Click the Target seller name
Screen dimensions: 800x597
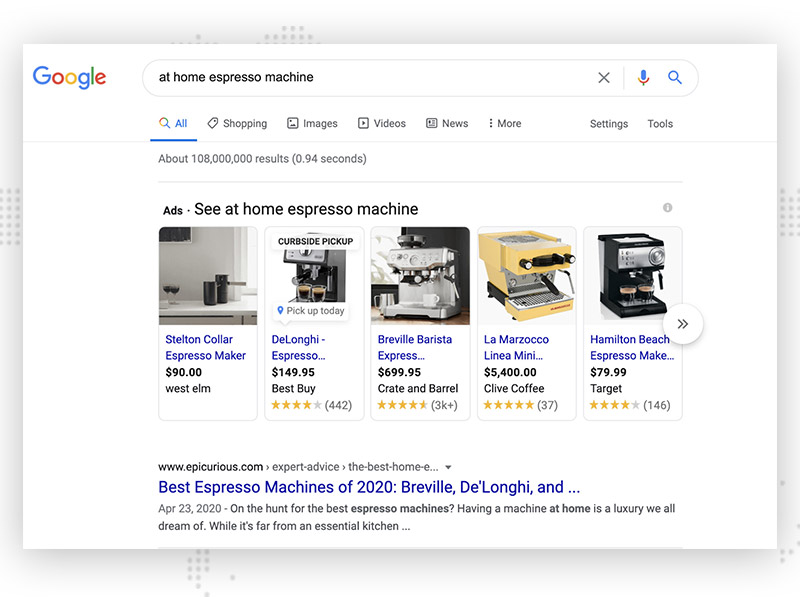[x=606, y=389]
